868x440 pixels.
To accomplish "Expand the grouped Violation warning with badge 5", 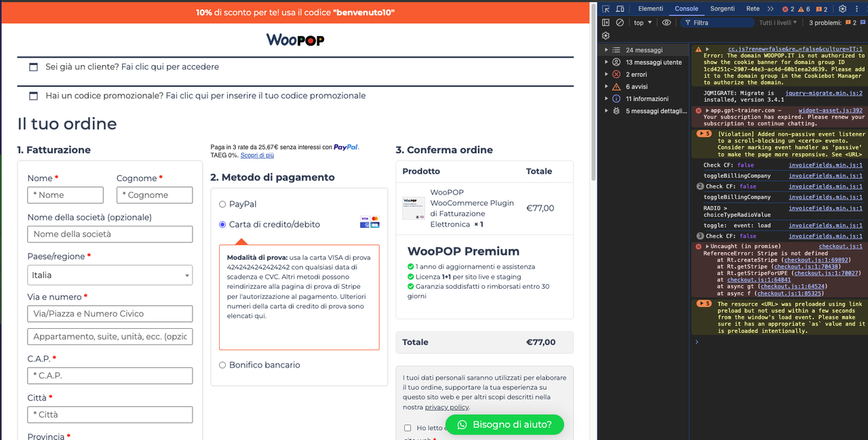I will coord(704,134).
